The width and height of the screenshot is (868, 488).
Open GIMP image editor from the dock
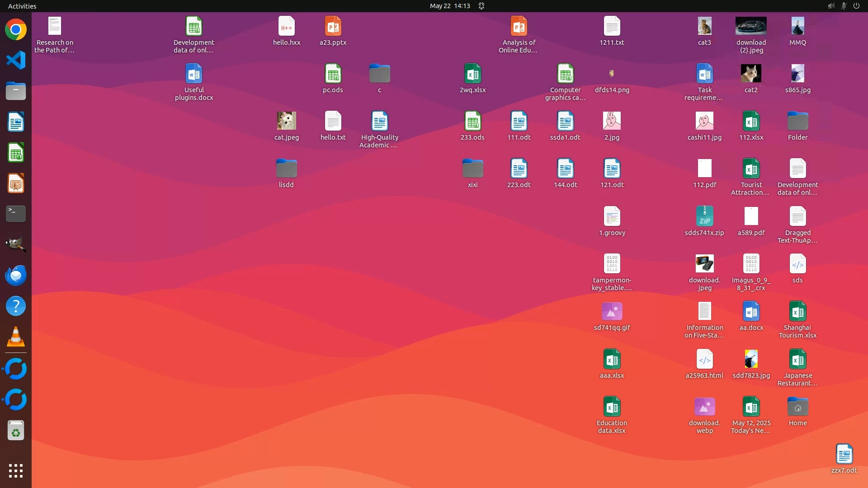coord(16,244)
